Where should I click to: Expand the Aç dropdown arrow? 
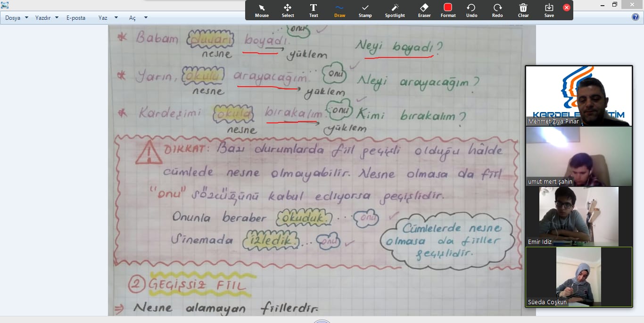click(145, 17)
